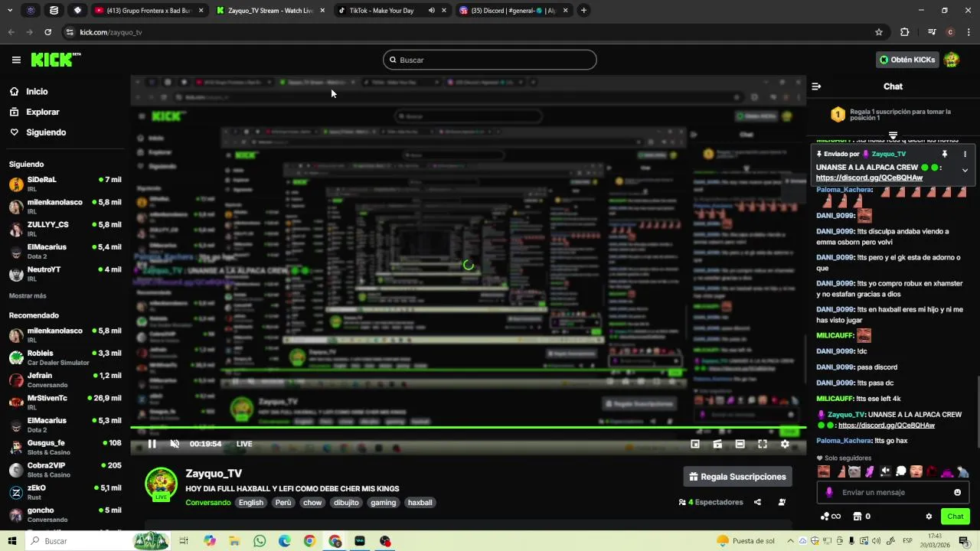Click the Buscar search field
980x551 pixels.
490,60
